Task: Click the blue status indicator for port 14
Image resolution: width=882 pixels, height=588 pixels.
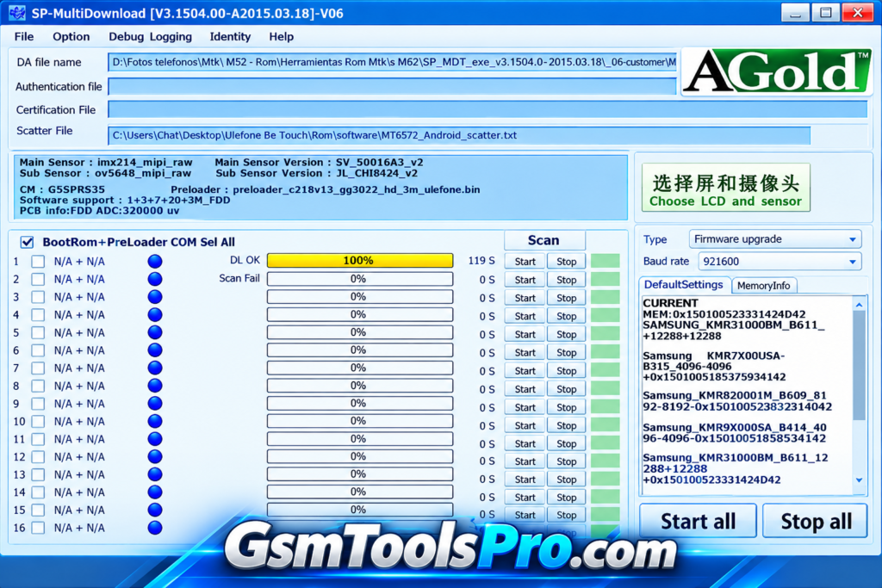Action: (x=155, y=492)
